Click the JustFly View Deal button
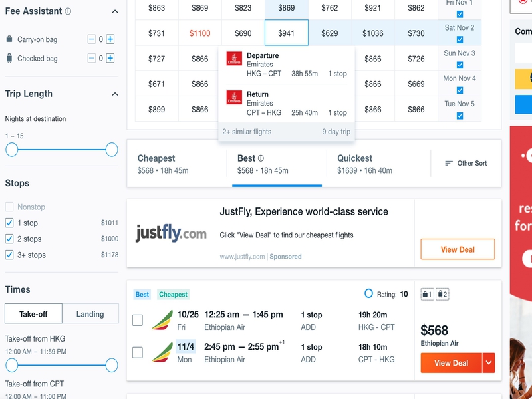 point(458,249)
